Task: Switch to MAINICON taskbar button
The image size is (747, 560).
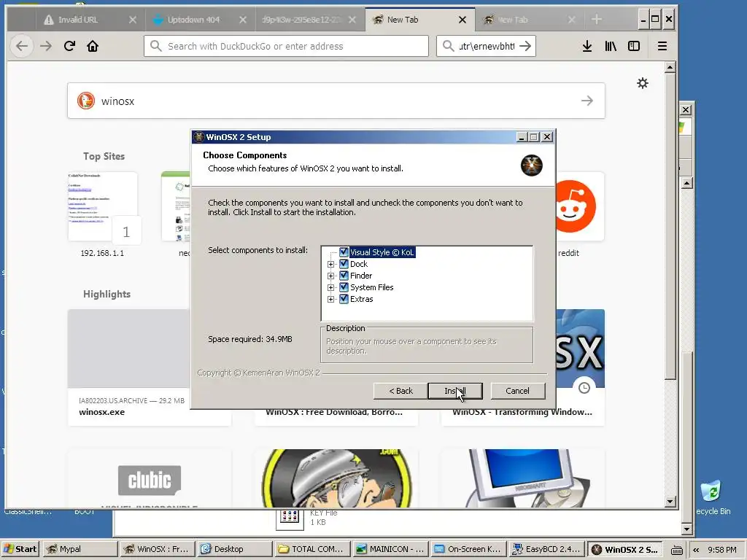Action: (x=390, y=549)
